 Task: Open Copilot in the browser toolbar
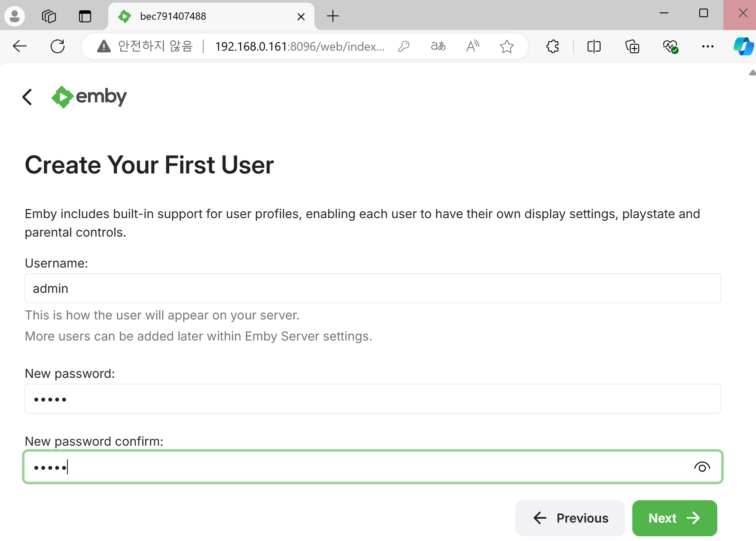point(743,46)
